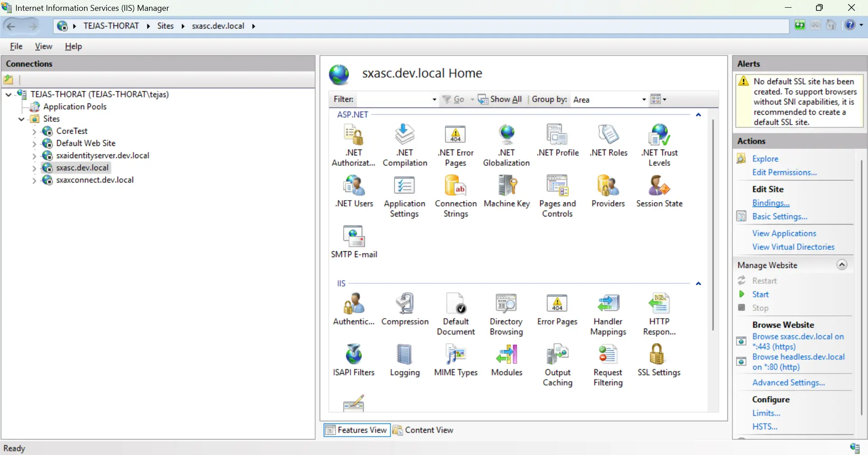Open the .NET Profile feature

pyautogui.click(x=557, y=140)
